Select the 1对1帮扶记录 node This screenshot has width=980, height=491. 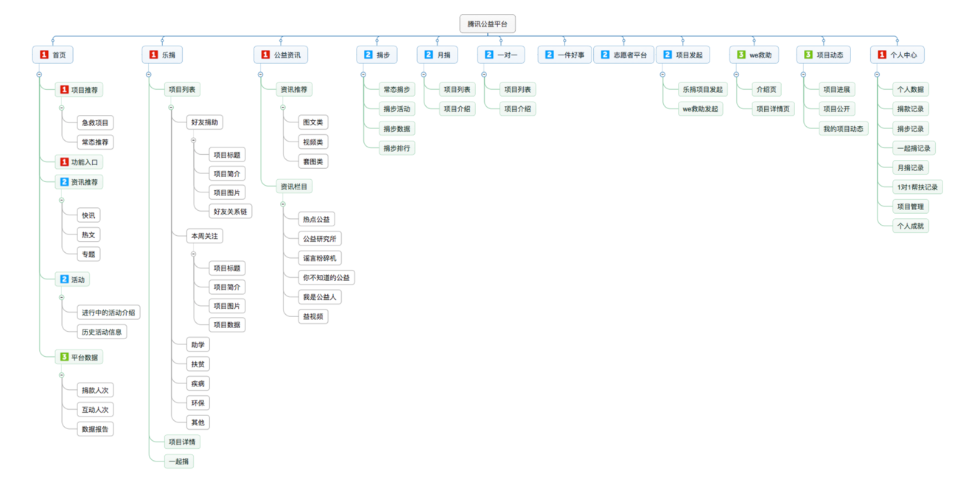pyautogui.click(x=917, y=187)
